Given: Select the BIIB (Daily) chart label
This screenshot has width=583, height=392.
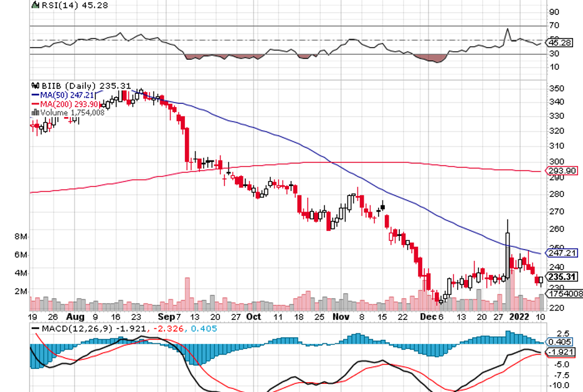Looking at the screenshot, I should [x=67, y=85].
